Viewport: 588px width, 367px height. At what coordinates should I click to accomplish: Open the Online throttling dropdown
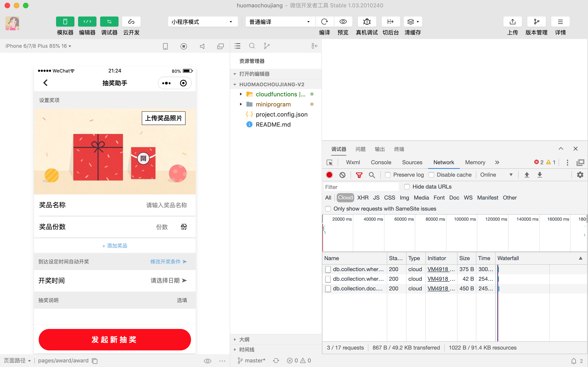pyautogui.click(x=496, y=175)
